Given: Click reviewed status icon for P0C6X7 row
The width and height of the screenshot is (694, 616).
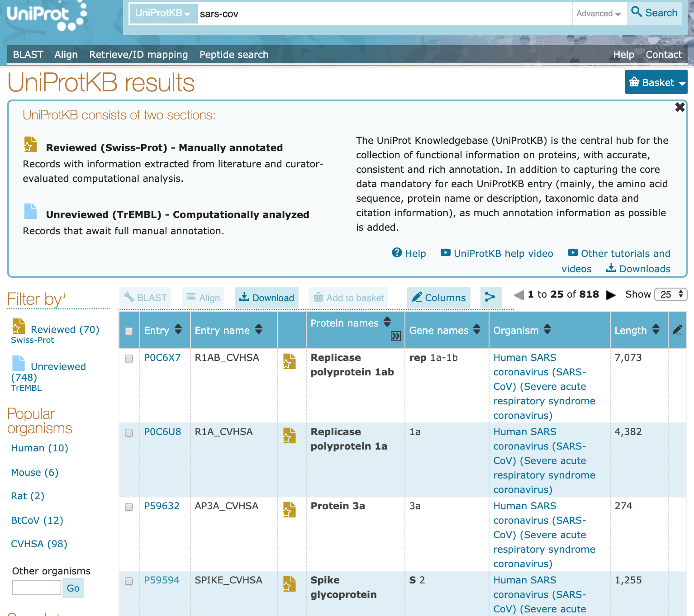Looking at the screenshot, I should [289, 361].
